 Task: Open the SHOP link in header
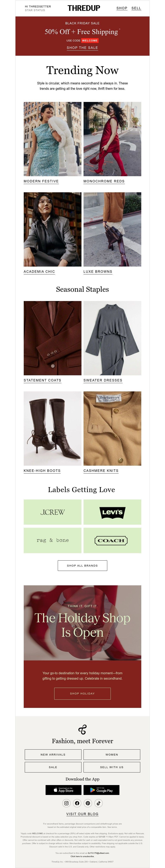(122, 8)
